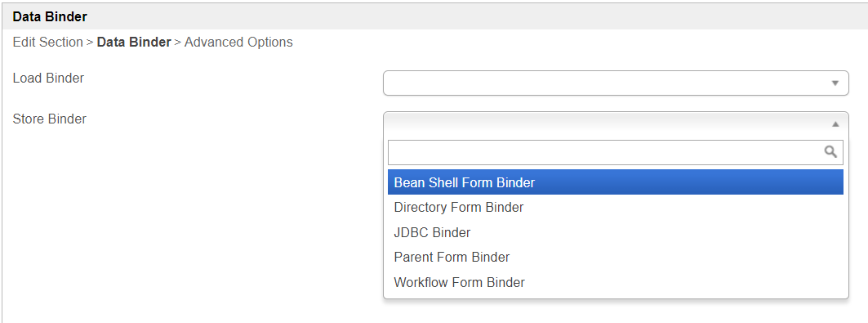Viewport: 868px width, 323px height.
Task: Go to Edit Section breadcrumb
Action: [47, 42]
